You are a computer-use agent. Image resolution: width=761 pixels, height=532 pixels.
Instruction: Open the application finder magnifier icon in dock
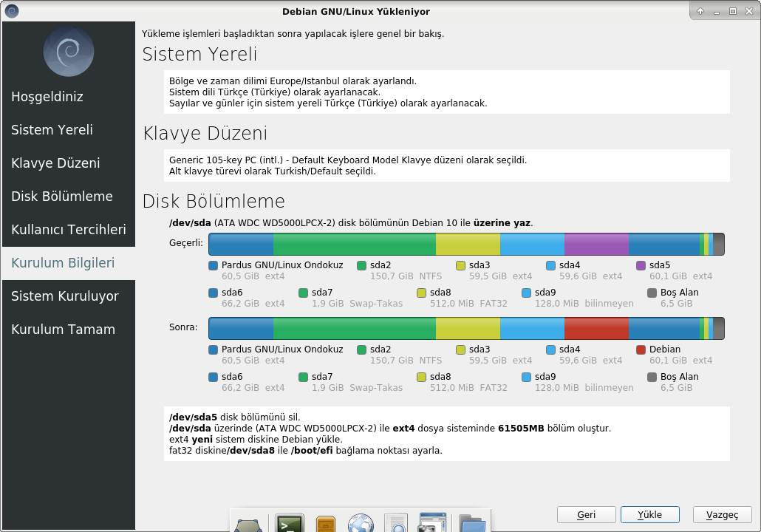pos(396,523)
